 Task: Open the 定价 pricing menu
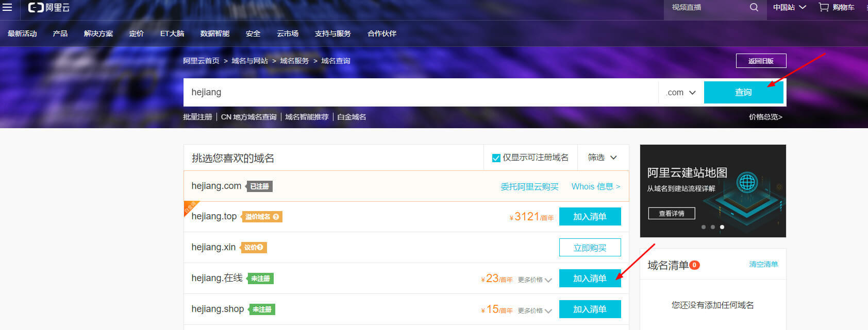click(x=137, y=33)
